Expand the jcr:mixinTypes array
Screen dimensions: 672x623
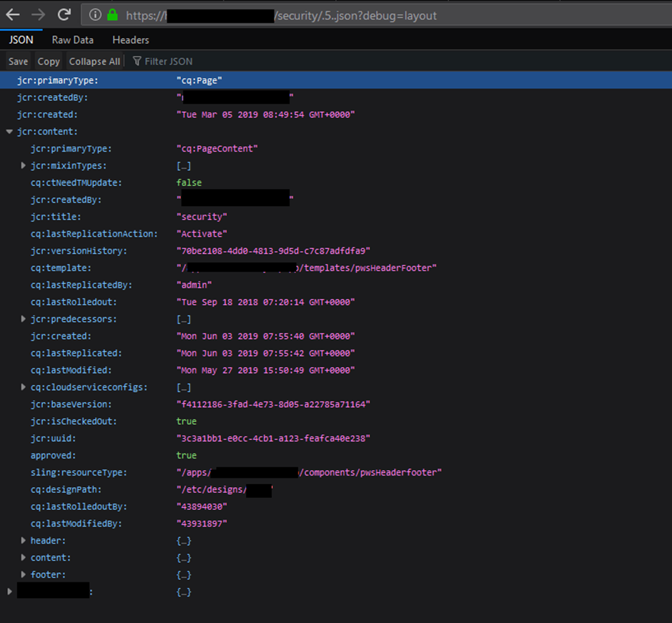(x=23, y=165)
